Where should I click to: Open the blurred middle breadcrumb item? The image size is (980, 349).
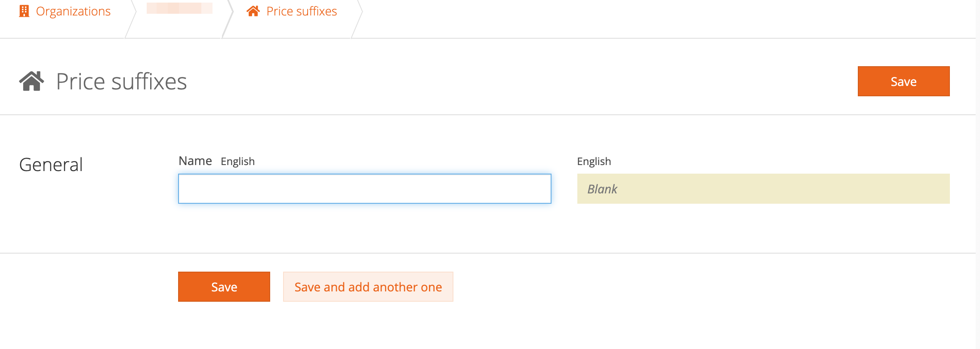179,9
